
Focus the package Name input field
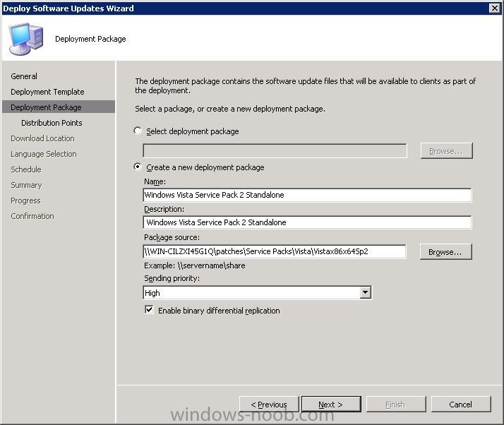tap(307, 195)
